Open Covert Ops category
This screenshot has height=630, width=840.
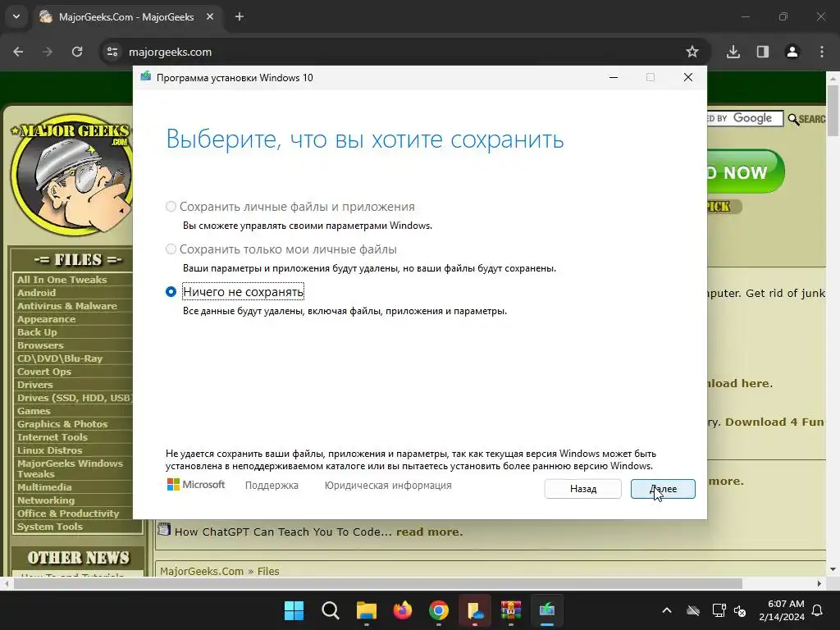(x=44, y=372)
